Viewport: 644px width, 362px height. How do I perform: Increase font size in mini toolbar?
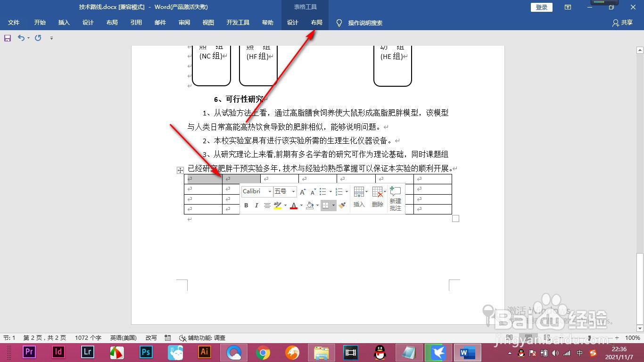303,191
